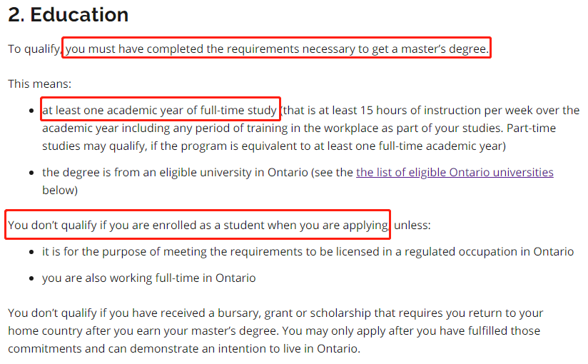The height and width of the screenshot is (364, 588).
Task: Click the "2. Education" section heading
Action: point(68,15)
